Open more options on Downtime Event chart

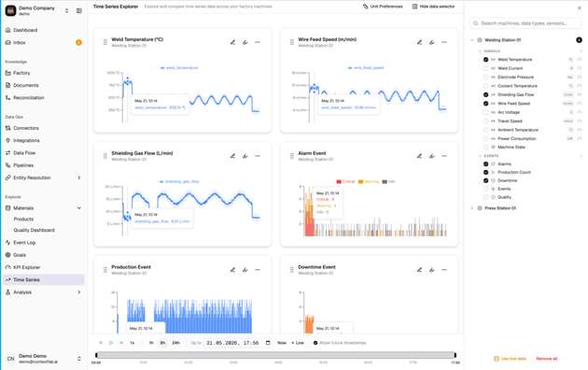[x=444, y=269]
